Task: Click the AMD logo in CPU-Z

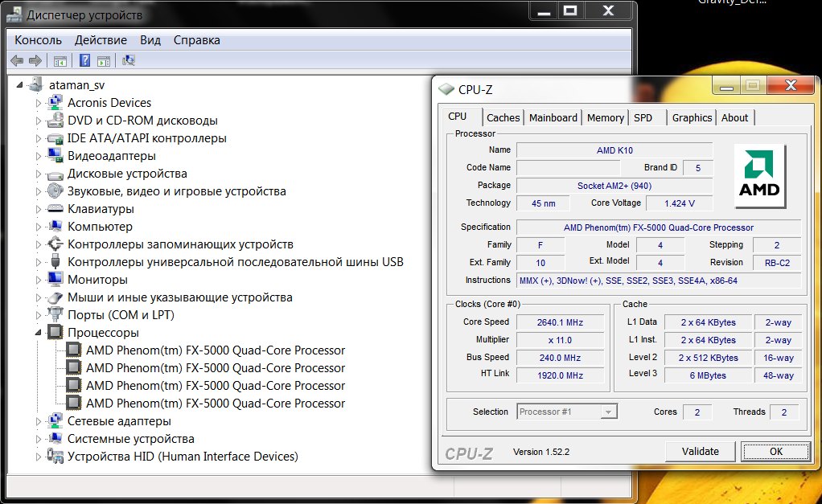Action: click(759, 175)
